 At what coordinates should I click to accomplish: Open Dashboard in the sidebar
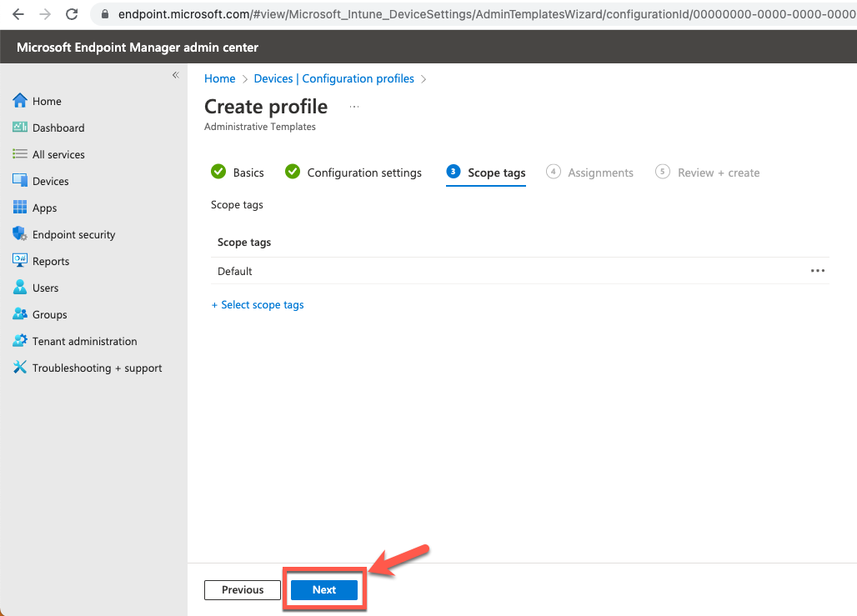58,128
